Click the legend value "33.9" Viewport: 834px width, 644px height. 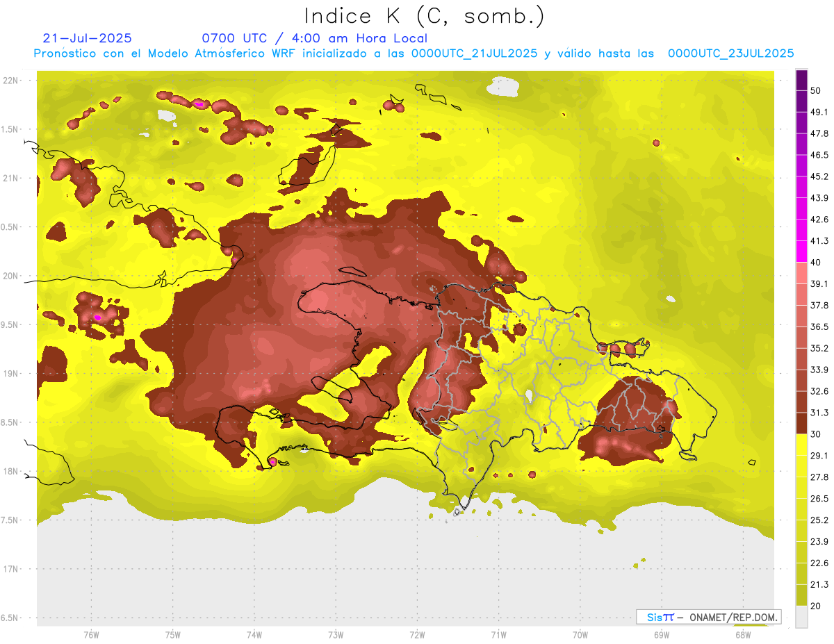pos(819,370)
